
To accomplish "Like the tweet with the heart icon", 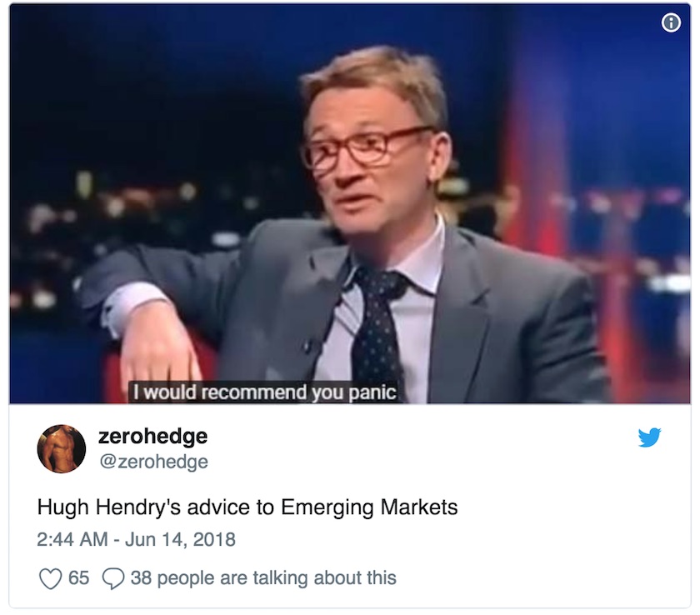I will [51, 578].
